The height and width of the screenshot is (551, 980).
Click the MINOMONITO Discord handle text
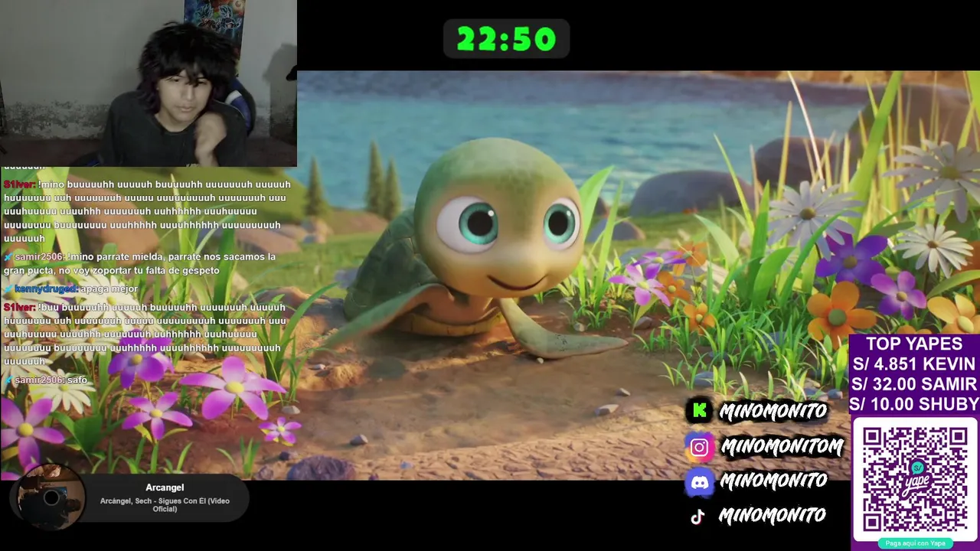point(773,481)
